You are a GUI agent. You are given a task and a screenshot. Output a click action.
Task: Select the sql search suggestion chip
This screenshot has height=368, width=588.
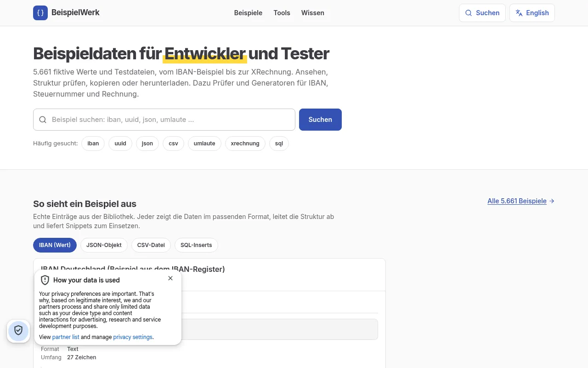point(279,144)
